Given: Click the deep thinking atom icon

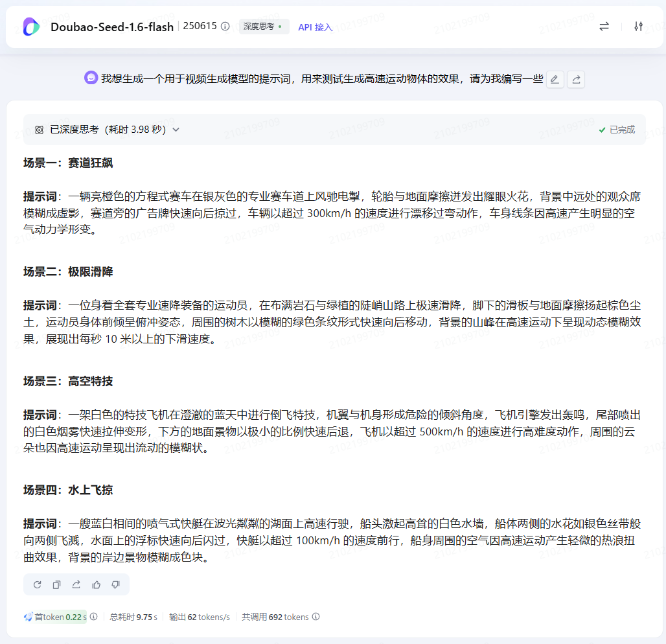Looking at the screenshot, I should 39,130.
